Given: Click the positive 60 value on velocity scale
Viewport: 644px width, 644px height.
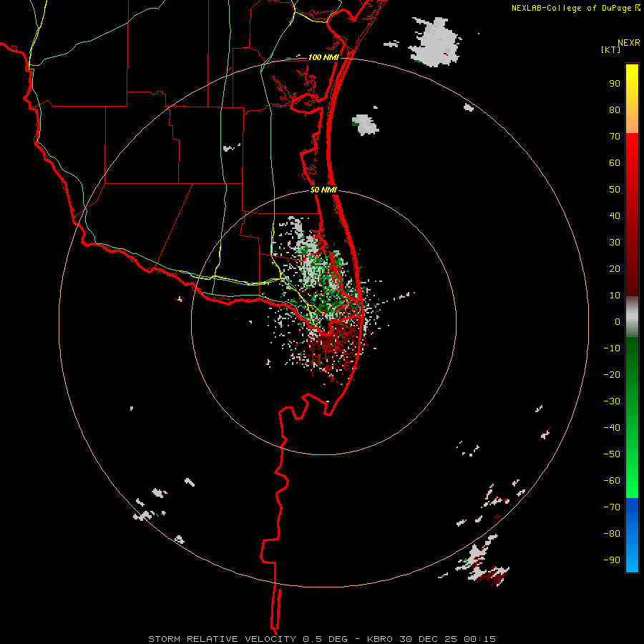Looking at the screenshot, I should tap(615, 162).
